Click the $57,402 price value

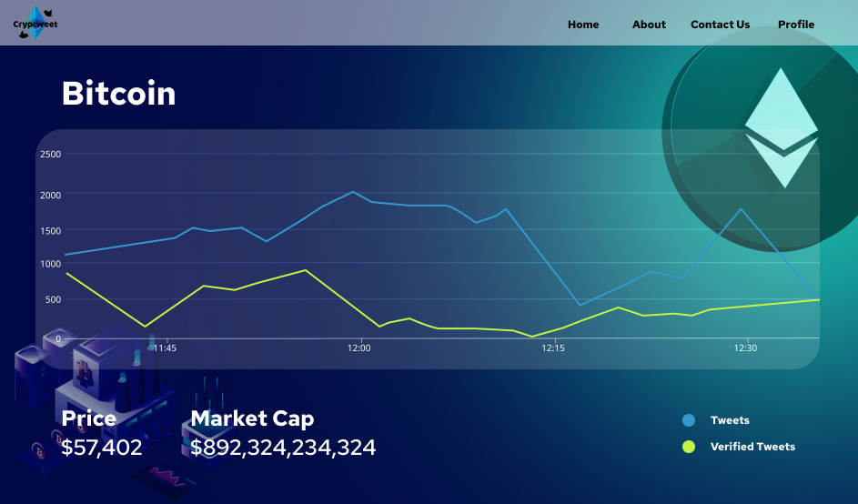pos(102,448)
